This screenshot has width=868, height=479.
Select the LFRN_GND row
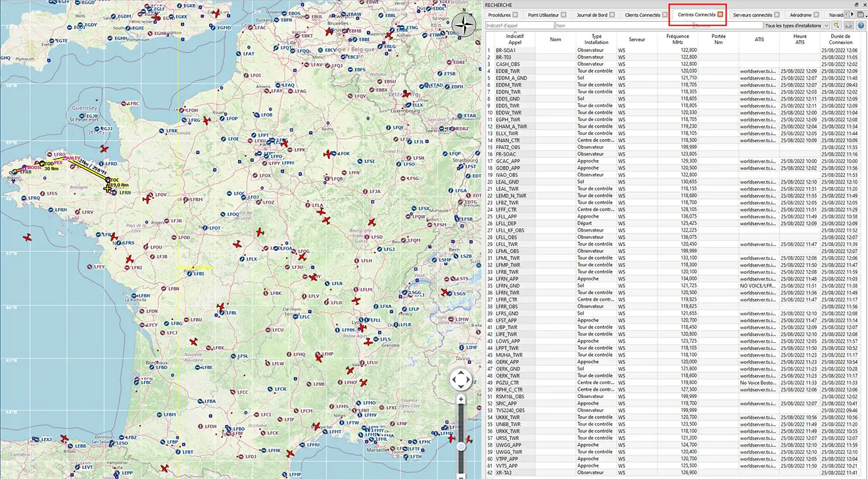coord(672,286)
